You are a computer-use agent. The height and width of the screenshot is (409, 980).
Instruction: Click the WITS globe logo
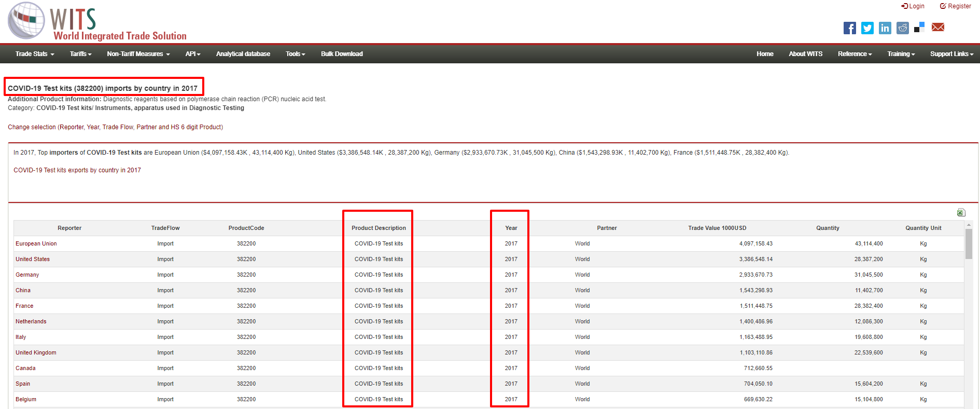coord(26,21)
